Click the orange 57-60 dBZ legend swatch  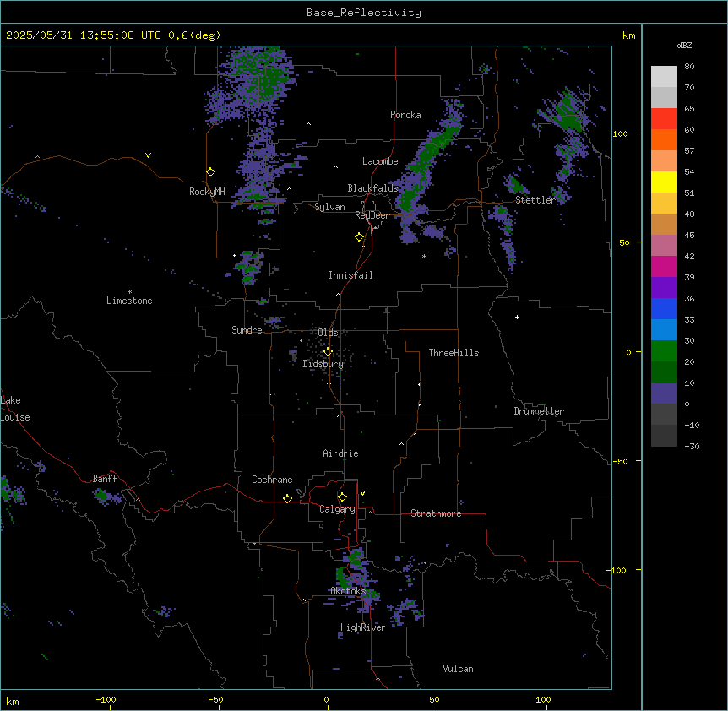[x=664, y=140]
